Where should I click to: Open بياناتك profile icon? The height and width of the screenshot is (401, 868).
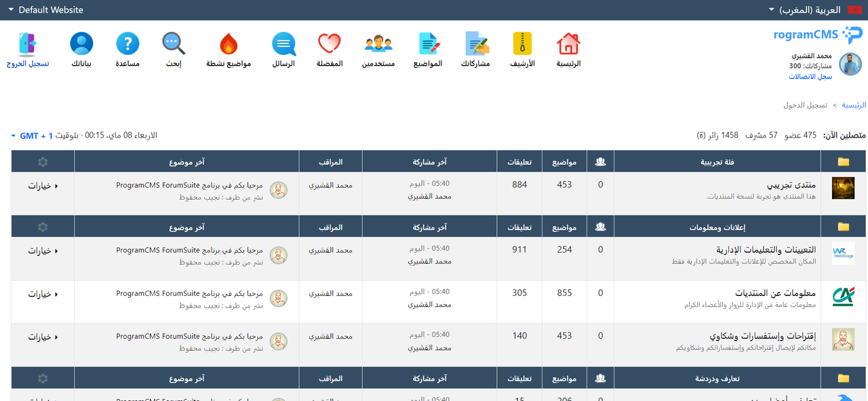pos(82,44)
